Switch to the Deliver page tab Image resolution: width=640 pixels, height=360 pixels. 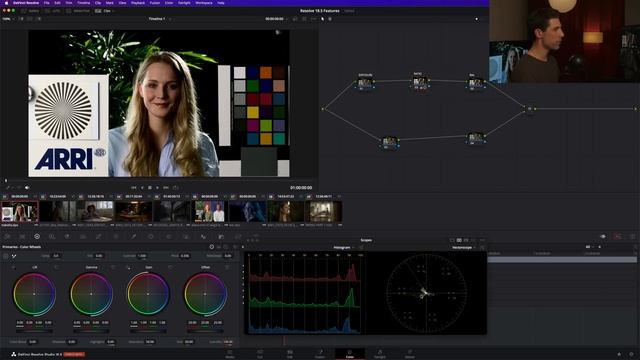tap(409, 354)
